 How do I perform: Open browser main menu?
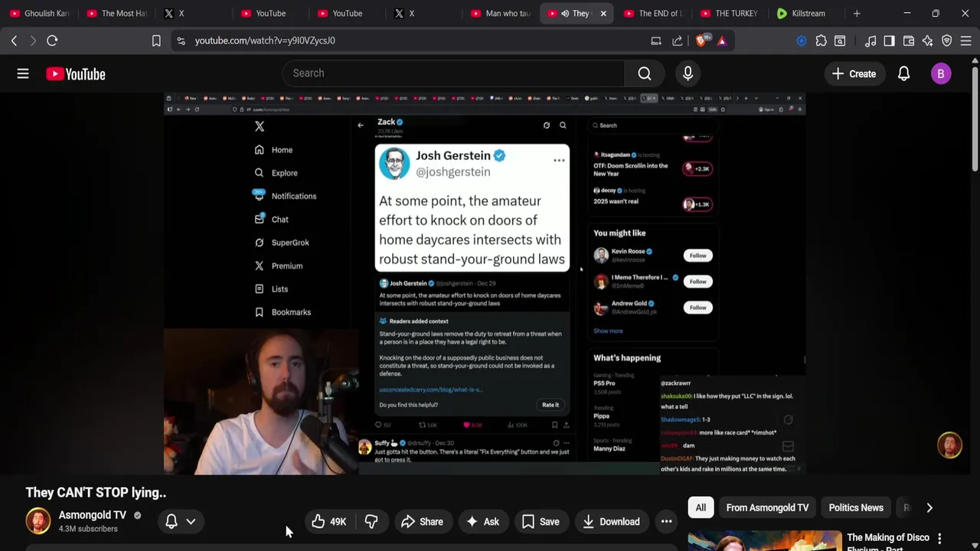(966, 41)
